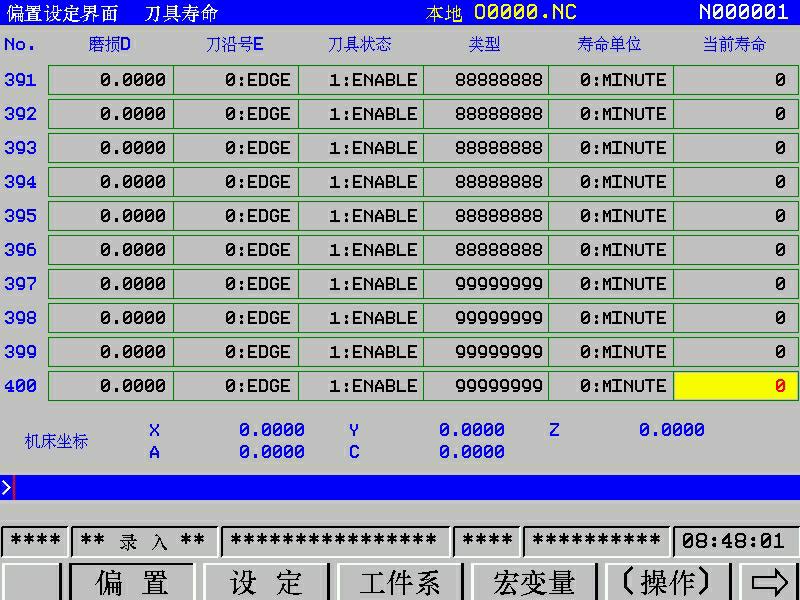
Task: Open the 设定 softkey page
Action: pyautogui.click(x=266, y=582)
